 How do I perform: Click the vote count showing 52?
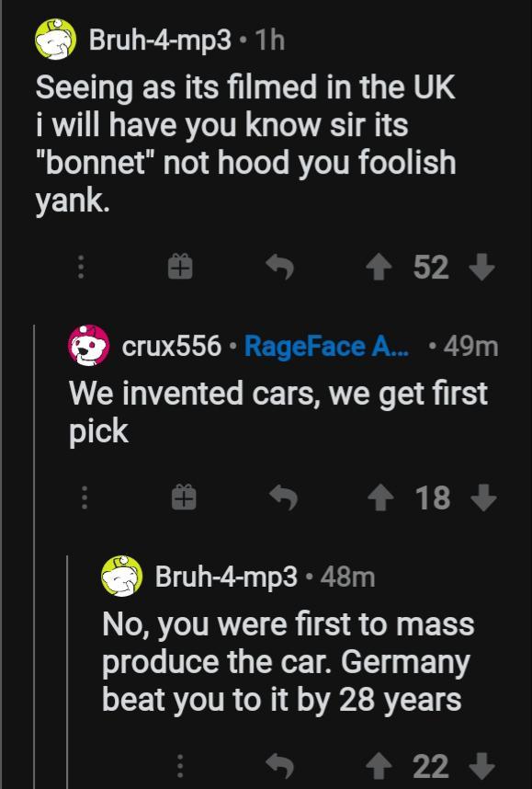[432, 267]
